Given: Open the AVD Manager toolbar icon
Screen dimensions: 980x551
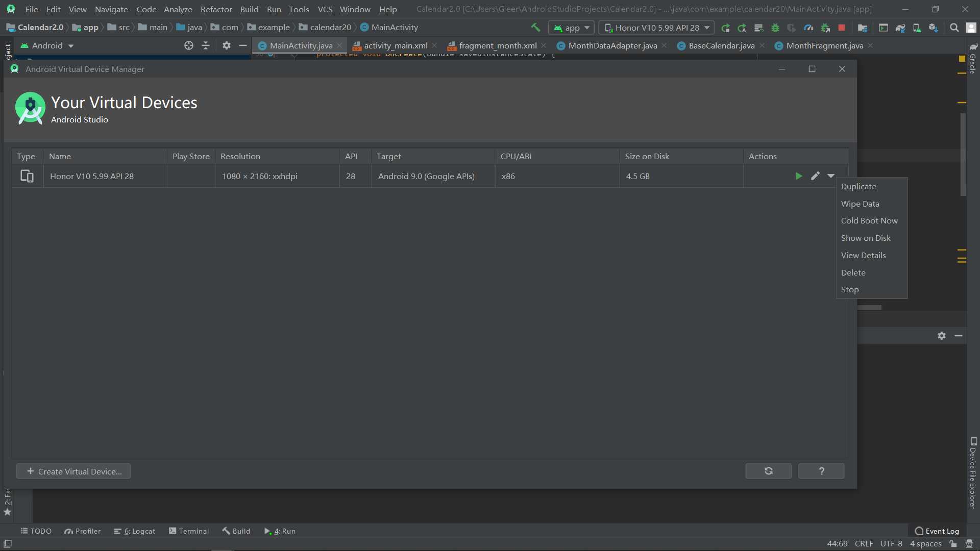Looking at the screenshot, I should click(x=917, y=28).
